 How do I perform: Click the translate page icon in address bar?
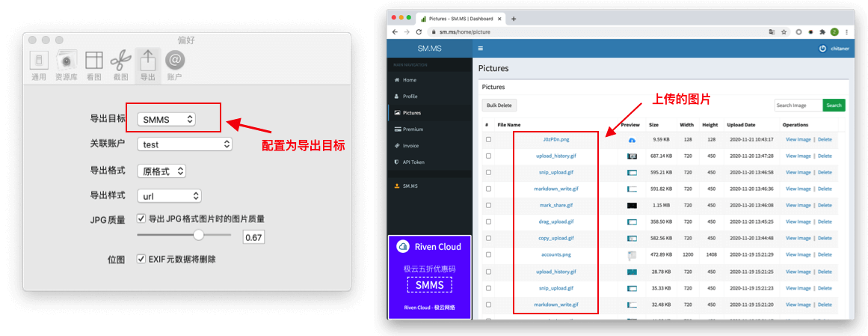pos(772,32)
